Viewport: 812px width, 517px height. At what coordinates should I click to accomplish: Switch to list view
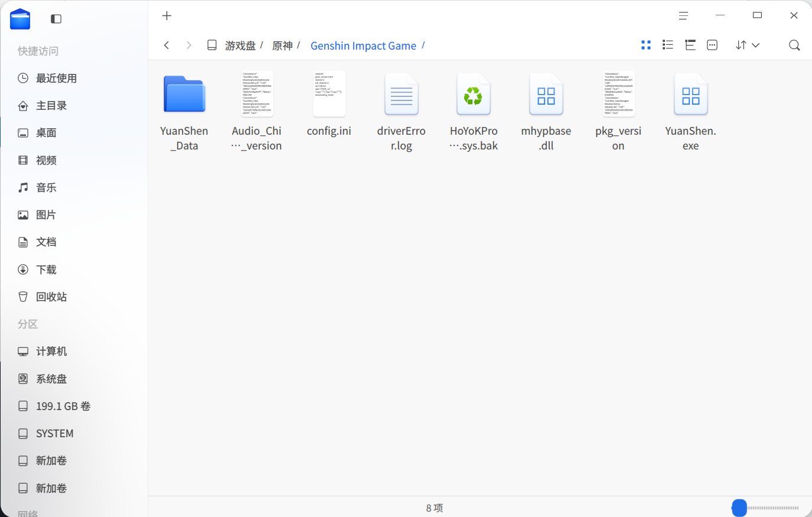[668, 45]
